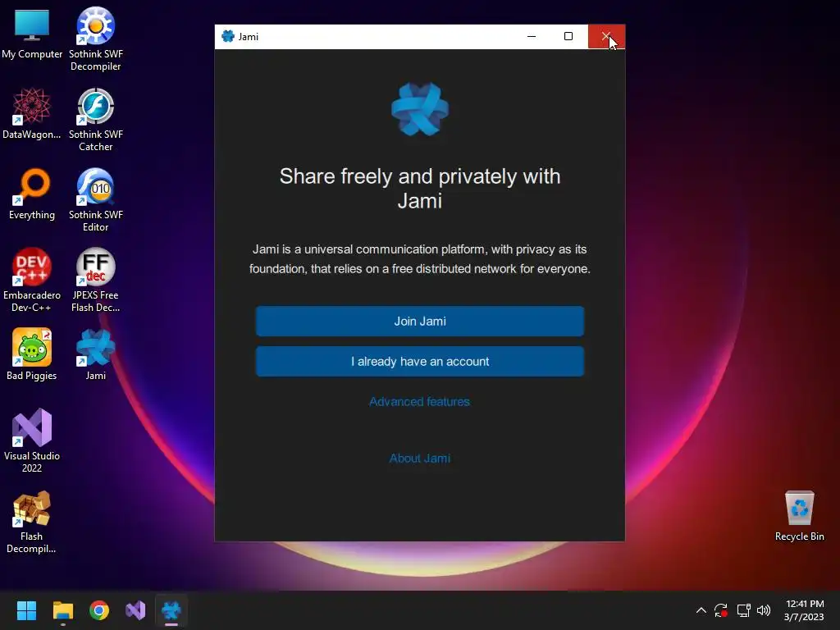
Task: Select the Embarcadero Dev-C++ desktop icon
Action: (32, 281)
